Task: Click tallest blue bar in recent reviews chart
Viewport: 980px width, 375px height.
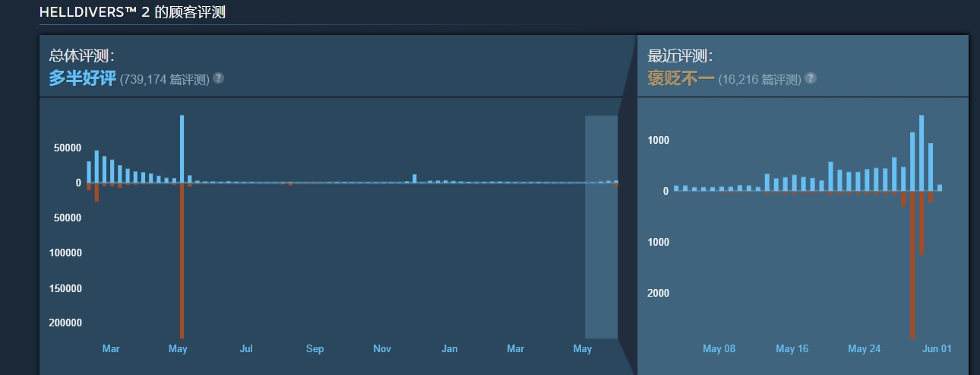Action: click(922, 152)
